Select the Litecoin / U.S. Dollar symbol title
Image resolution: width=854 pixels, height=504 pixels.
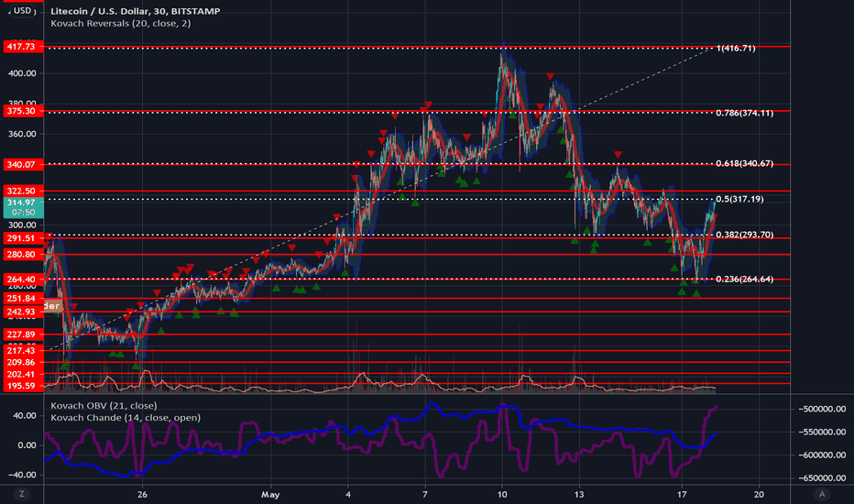pos(135,11)
